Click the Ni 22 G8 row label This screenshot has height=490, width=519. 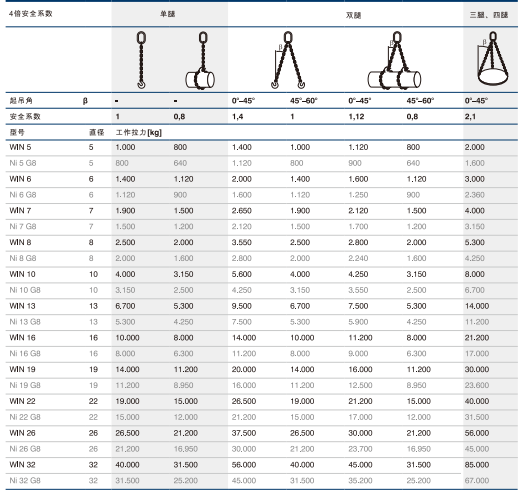tap(25, 417)
